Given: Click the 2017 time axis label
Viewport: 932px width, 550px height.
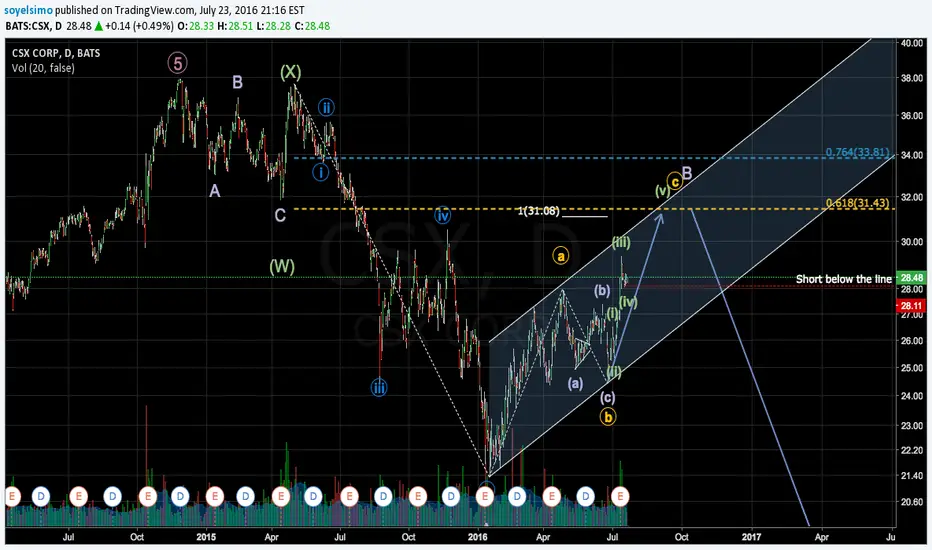Looking at the screenshot, I should click(x=751, y=537).
